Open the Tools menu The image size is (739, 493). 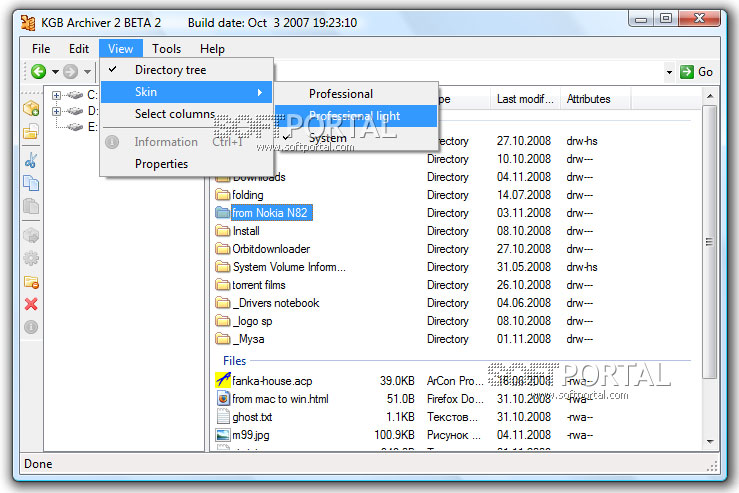click(166, 49)
